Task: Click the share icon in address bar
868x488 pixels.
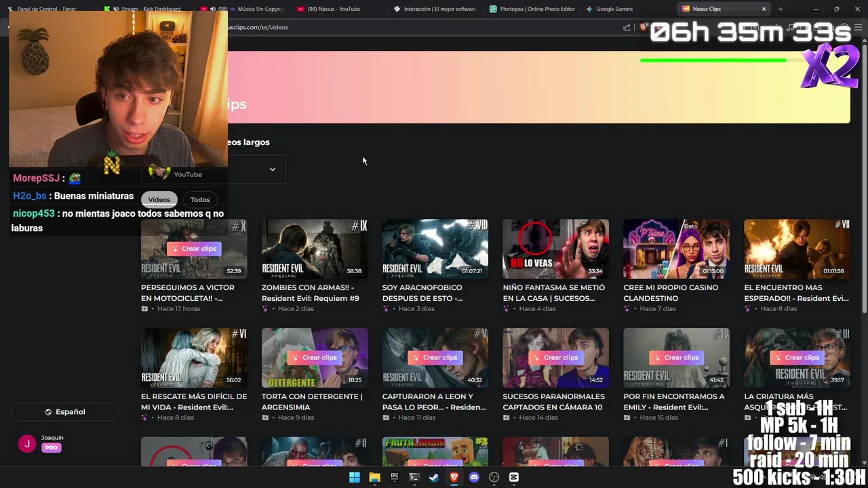Action: pos(627,27)
